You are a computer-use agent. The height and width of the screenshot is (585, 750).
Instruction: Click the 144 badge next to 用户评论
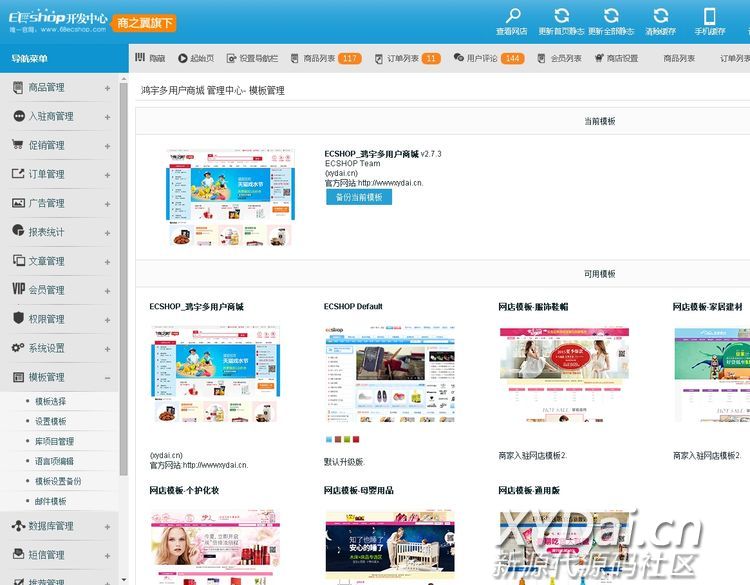click(512, 58)
